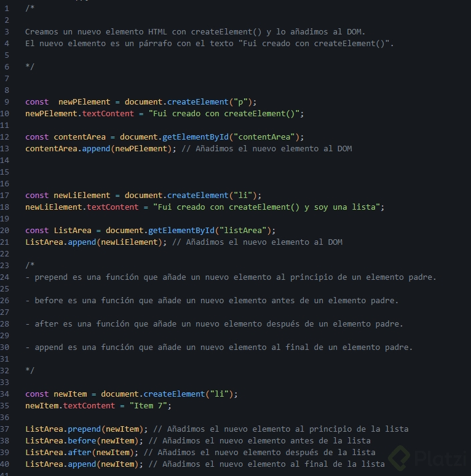Click the string "Fui creado con createElement()" on line 10
This screenshot has height=476, width=471.
coord(224,114)
